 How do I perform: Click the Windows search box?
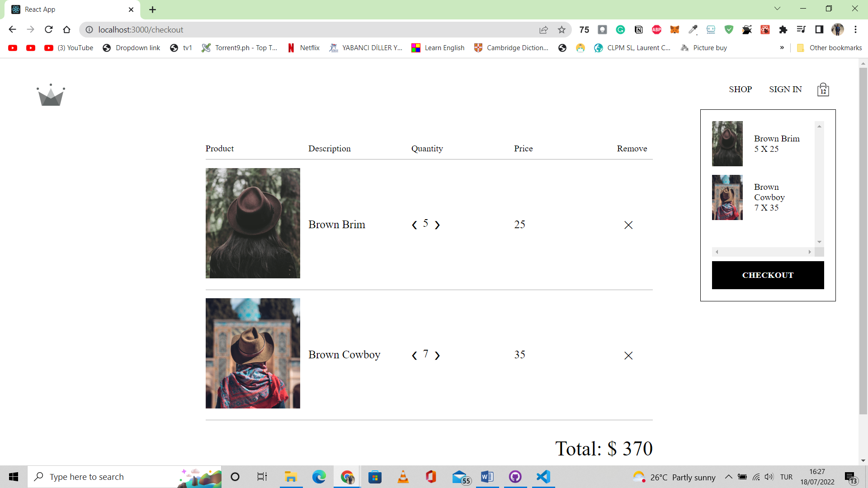(x=125, y=477)
